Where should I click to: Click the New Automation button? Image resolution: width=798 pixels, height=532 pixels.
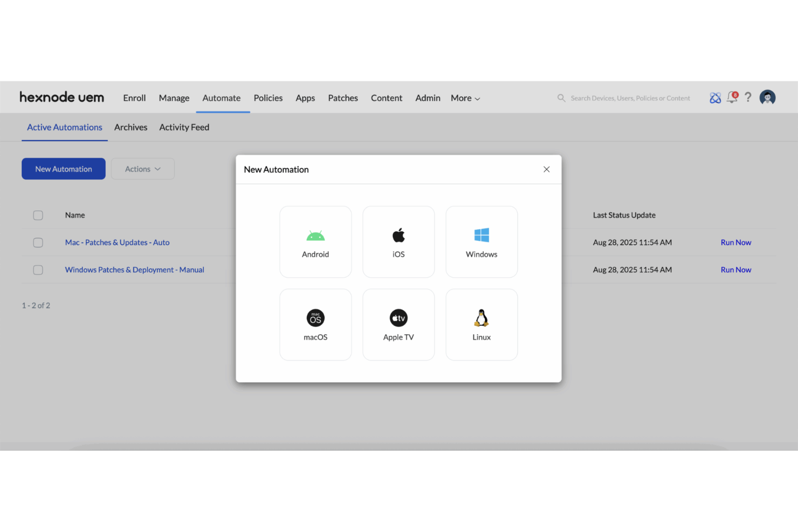[64, 169]
